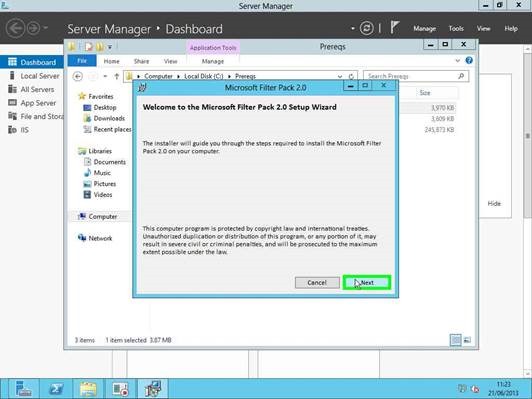Click the 245,873 KB file size
532x399 pixels.
pos(439,130)
